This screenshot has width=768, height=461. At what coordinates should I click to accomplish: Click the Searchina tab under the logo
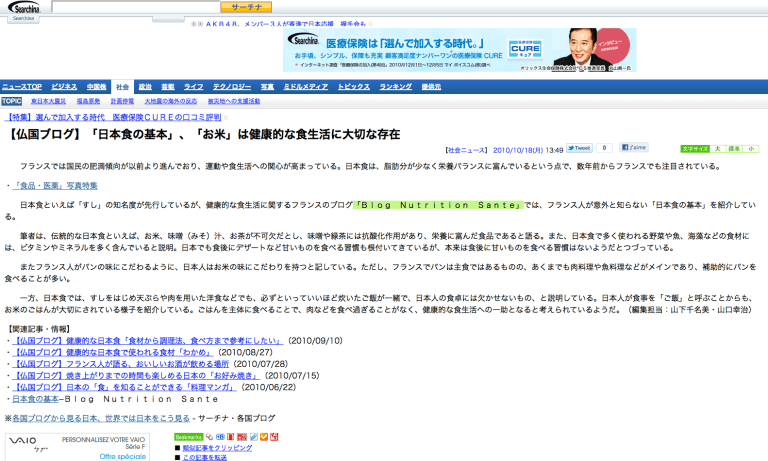point(24,19)
